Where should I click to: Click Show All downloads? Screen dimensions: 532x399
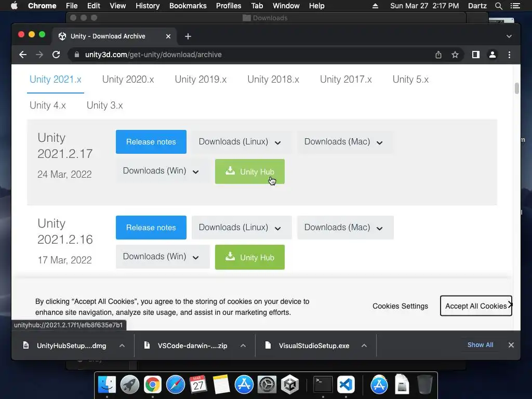(x=481, y=345)
